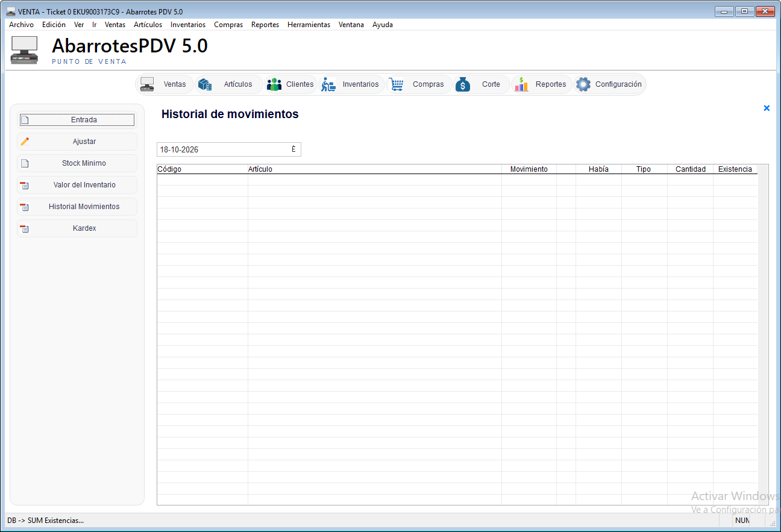Click the Cantidad column header
This screenshot has height=532, width=781.
click(x=691, y=169)
